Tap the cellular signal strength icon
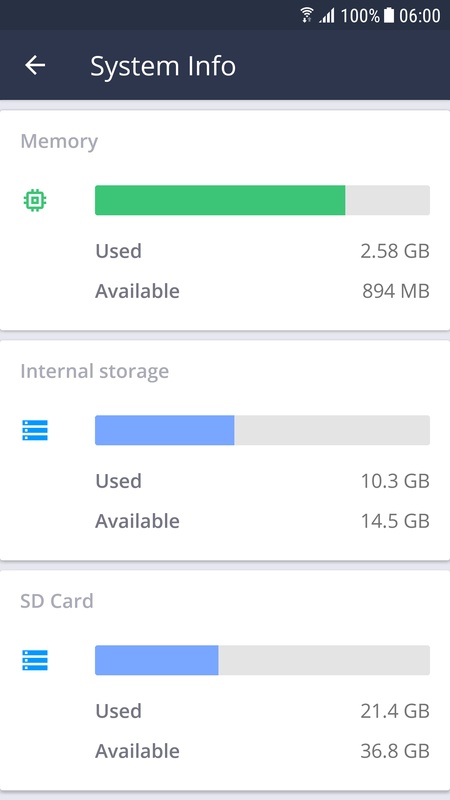Image resolution: width=450 pixels, height=800 pixels. [327, 16]
